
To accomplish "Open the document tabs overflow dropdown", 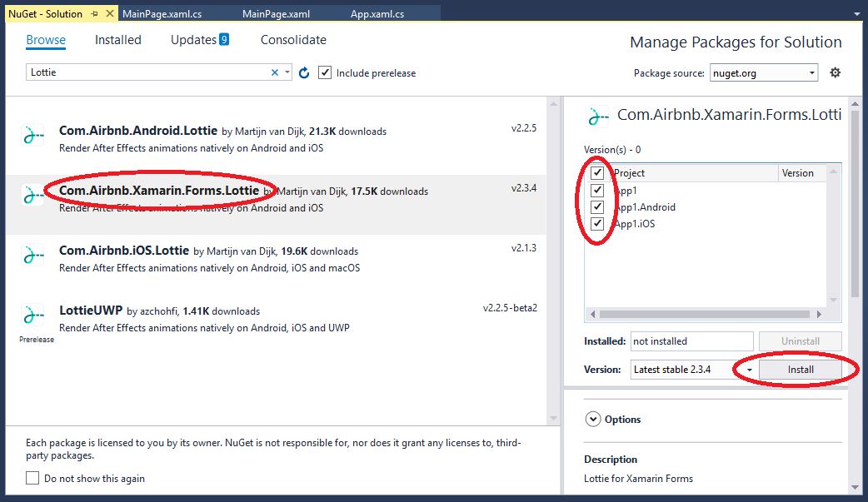I will pyautogui.click(x=857, y=14).
